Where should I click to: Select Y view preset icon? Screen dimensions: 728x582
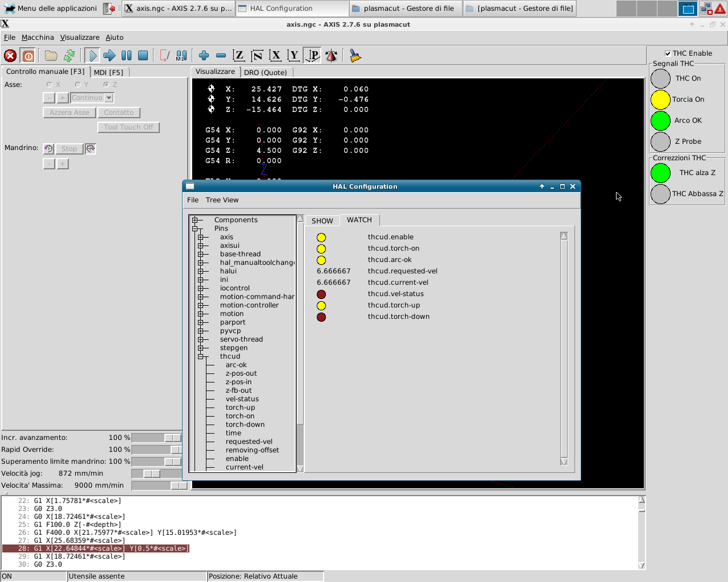[293, 56]
